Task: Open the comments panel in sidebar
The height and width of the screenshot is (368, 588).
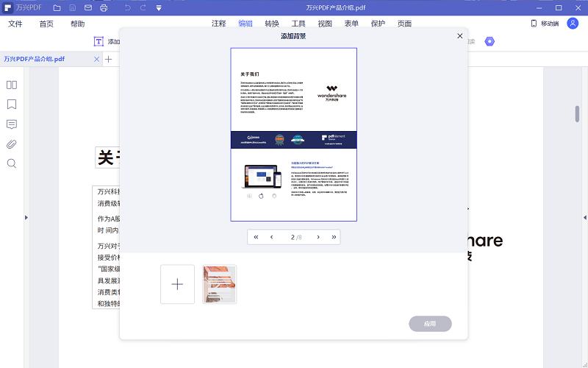Action: point(12,124)
